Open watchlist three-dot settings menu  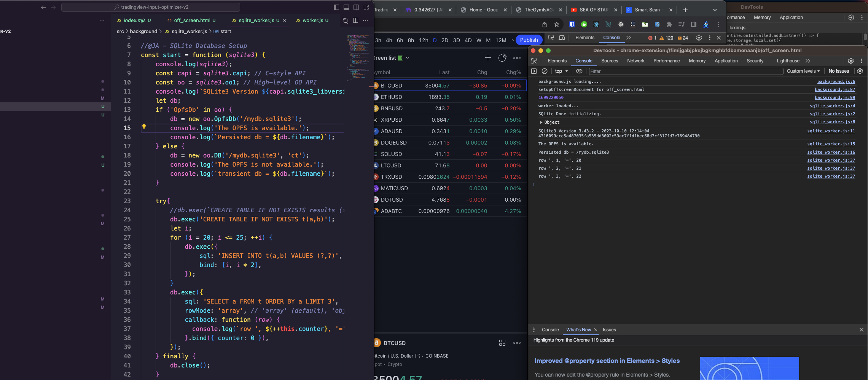tap(517, 58)
